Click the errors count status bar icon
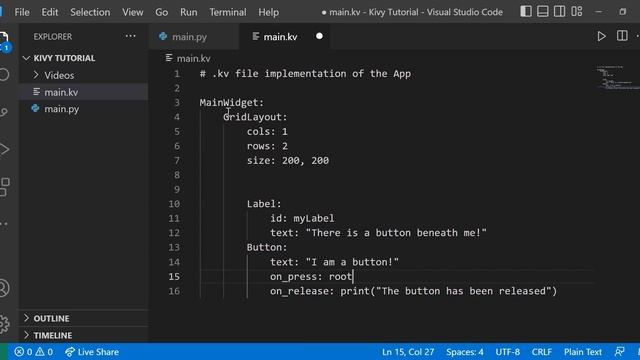Viewport: 640px width, 360px height. coord(23,352)
